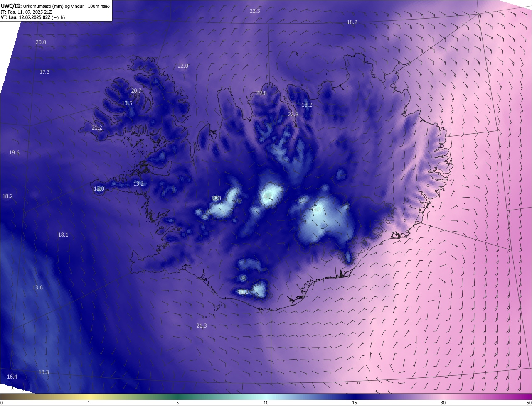Click the 1 tick on the colour scale
The width and height of the screenshot is (532, 406).
click(x=89, y=403)
